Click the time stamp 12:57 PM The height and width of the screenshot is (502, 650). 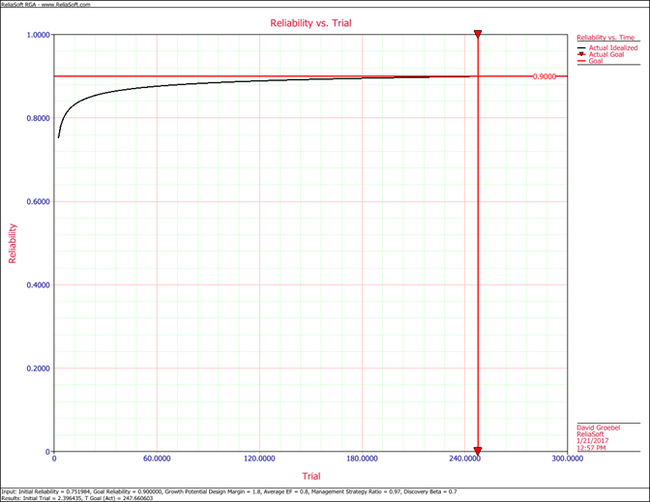coord(591,448)
